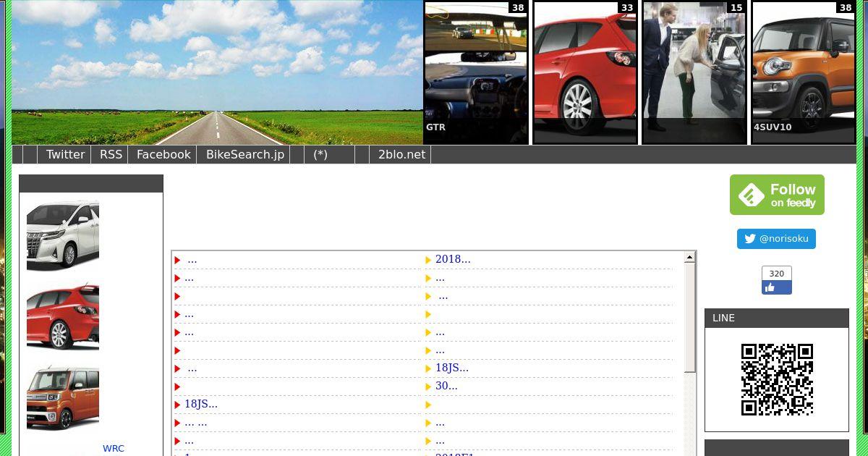
Task: Click the yellow arrow beside 2018... link
Action: [428, 260]
